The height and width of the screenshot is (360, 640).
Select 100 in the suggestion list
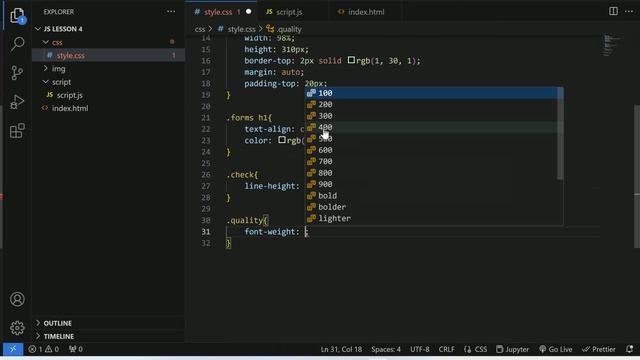(431, 93)
